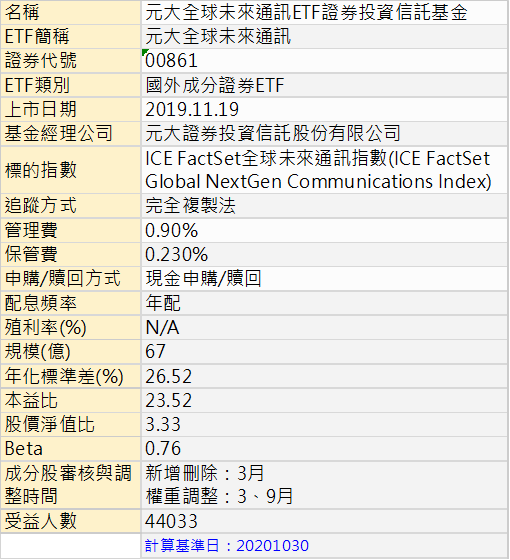
Task: Select the value cell beside ETF簡稱
Action: [x=324, y=36]
